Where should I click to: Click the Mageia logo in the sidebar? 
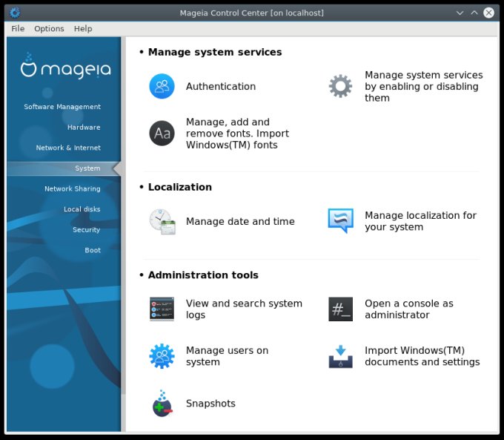click(66, 66)
